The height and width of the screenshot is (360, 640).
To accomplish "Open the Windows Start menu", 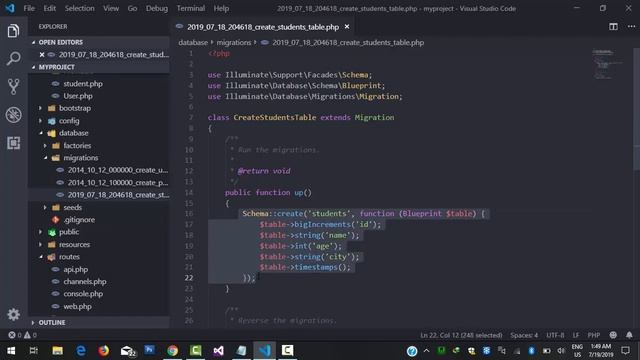I will 11,351.
